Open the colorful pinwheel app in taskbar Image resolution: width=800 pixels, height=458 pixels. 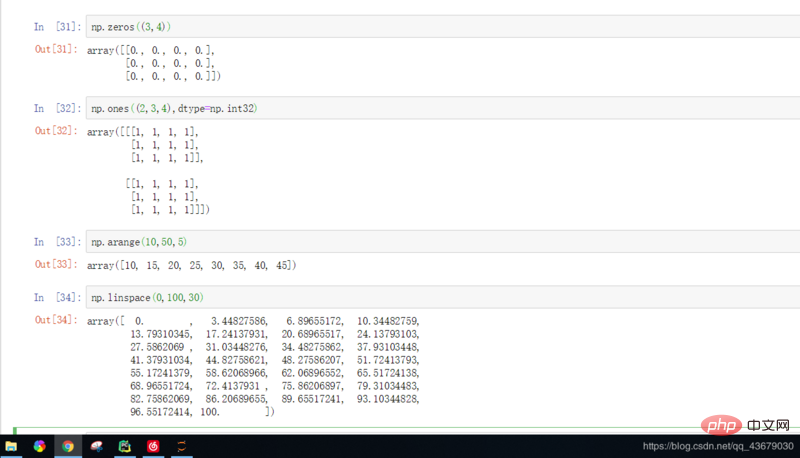click(39, 446)
